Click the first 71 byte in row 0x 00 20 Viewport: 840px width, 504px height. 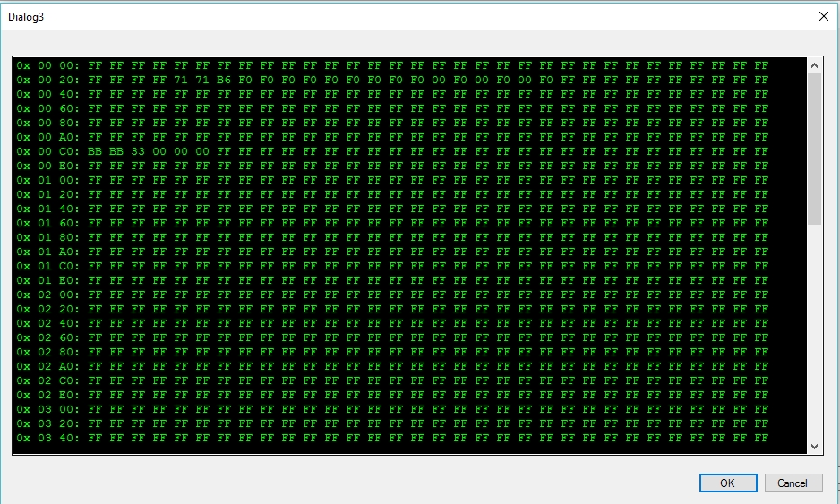[181, 80]
